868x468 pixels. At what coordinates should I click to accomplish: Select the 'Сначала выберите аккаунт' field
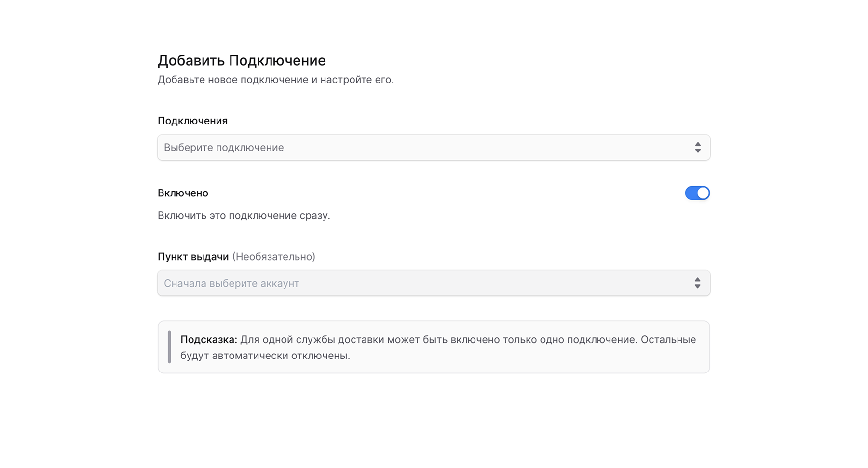pos(433,283)
